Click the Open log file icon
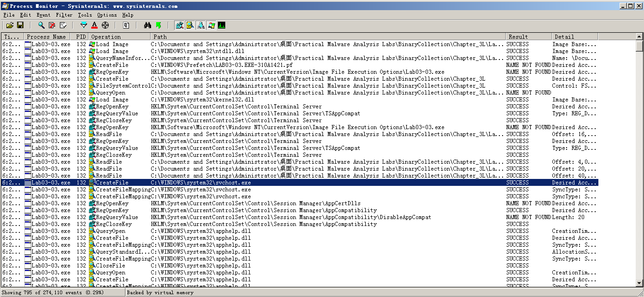 [9, 25]
